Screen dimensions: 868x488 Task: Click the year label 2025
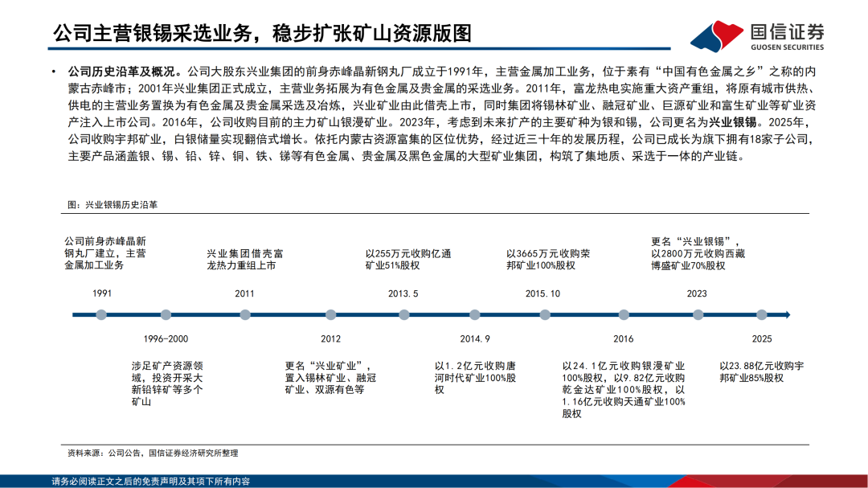[762, 339]
